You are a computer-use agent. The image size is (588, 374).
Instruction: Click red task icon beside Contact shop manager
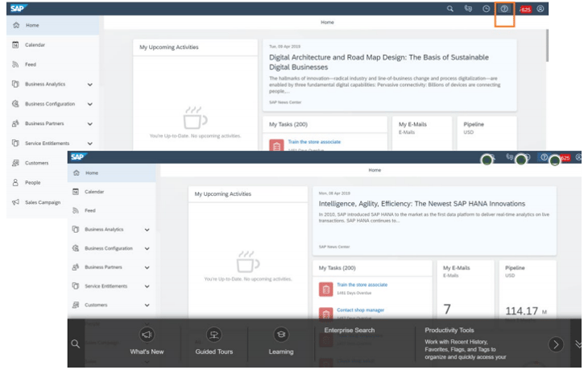click(326, 314)
